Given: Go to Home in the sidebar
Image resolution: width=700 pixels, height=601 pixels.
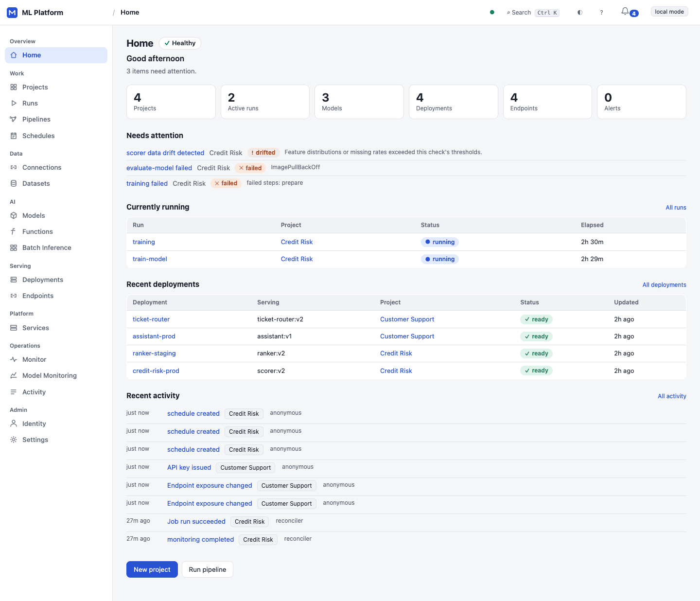Looking at the screenshot, I should coord(56,55).
